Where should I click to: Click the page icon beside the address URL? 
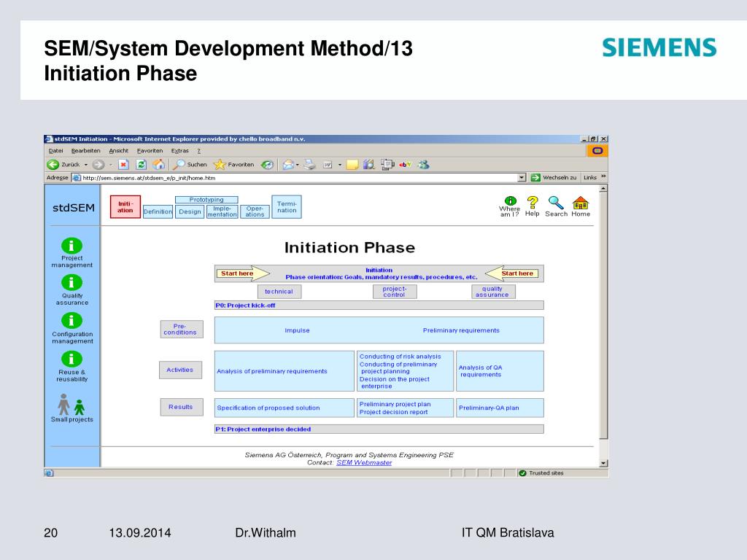(76, 178)
